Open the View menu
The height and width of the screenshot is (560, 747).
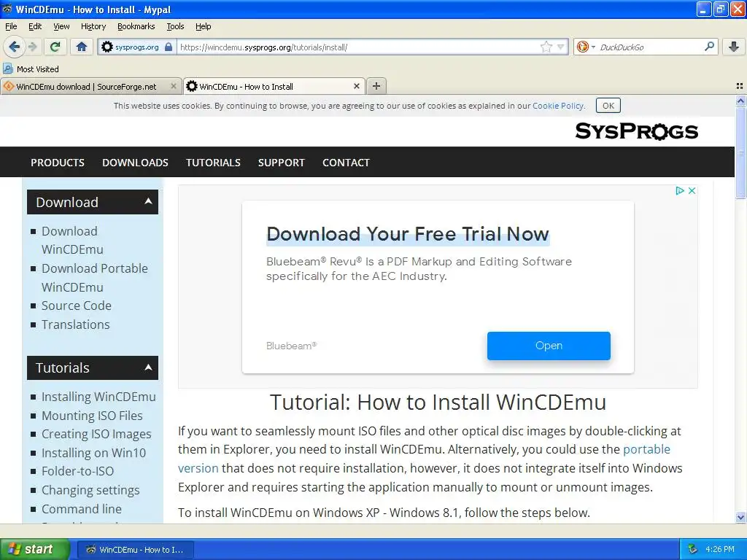(61, 26)
